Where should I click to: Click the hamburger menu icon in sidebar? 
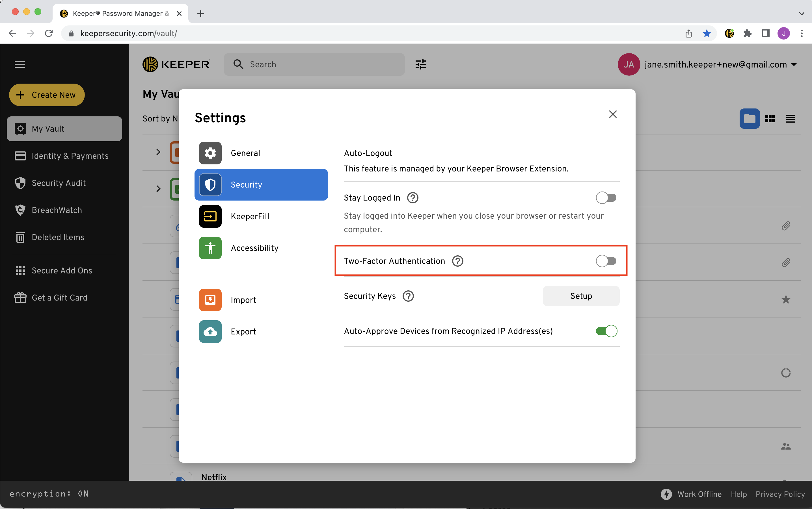[20, 64]
